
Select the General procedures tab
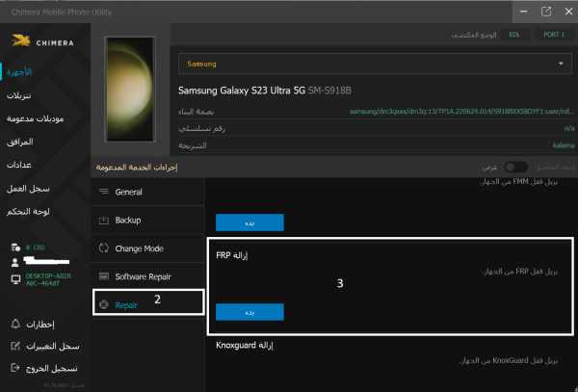click(x=147, y=192)
